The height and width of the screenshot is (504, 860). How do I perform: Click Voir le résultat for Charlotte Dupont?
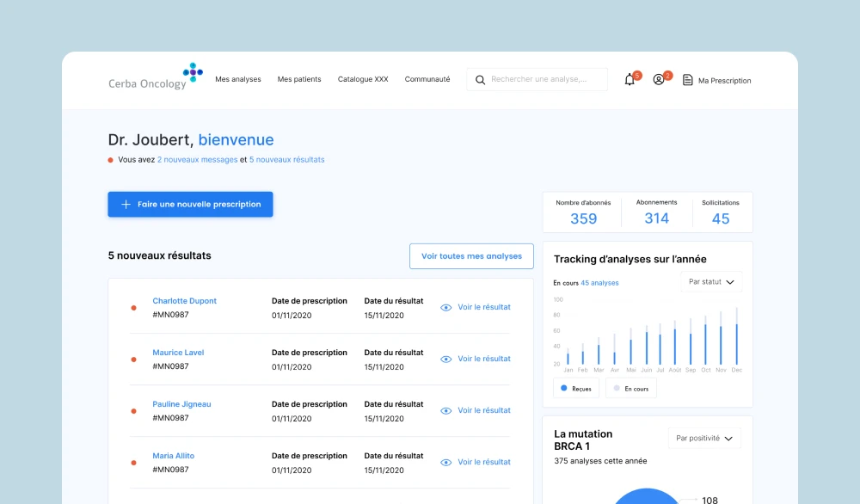point(484,307)
